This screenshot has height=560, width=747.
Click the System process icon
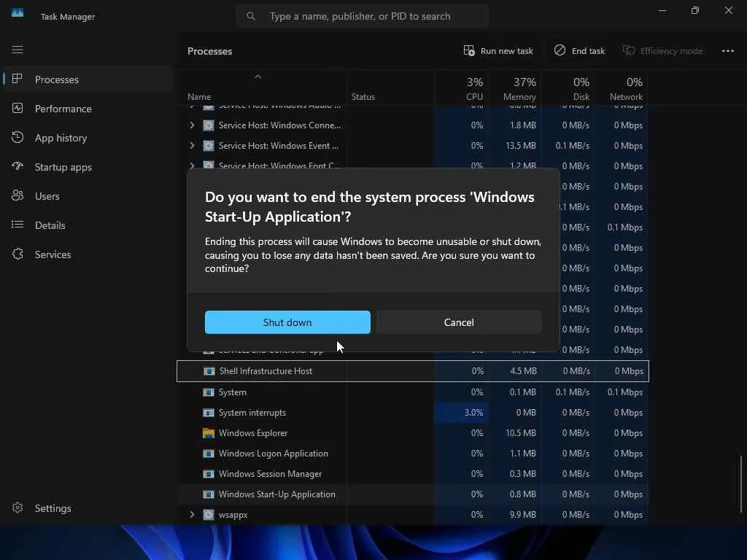pos(209,392)
